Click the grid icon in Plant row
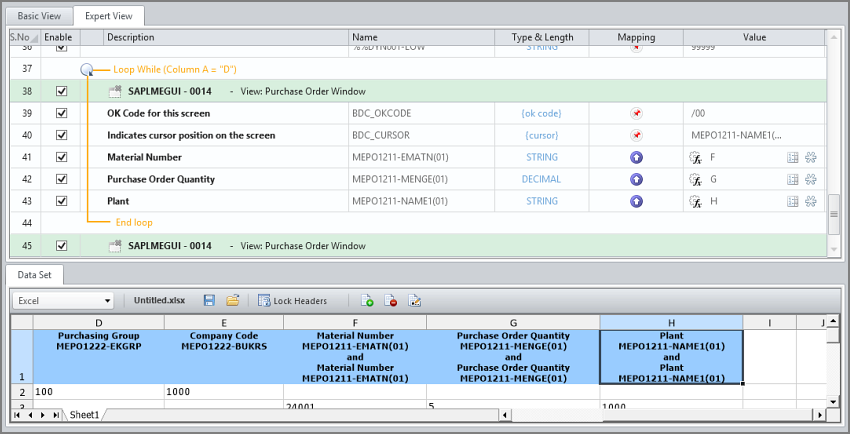The width and height of the screenshot is (850, 434). coord(793,202)
